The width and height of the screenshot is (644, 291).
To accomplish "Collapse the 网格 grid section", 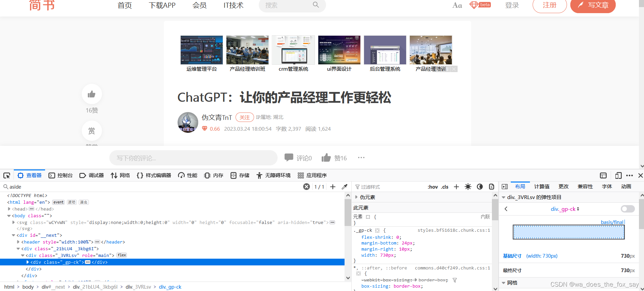I will pos(504,283).
